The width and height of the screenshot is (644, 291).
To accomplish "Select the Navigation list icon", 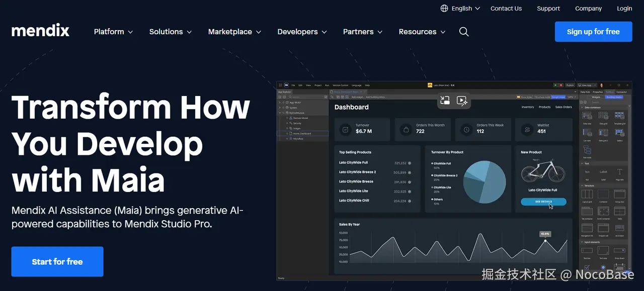I will (x=587, y=228).
